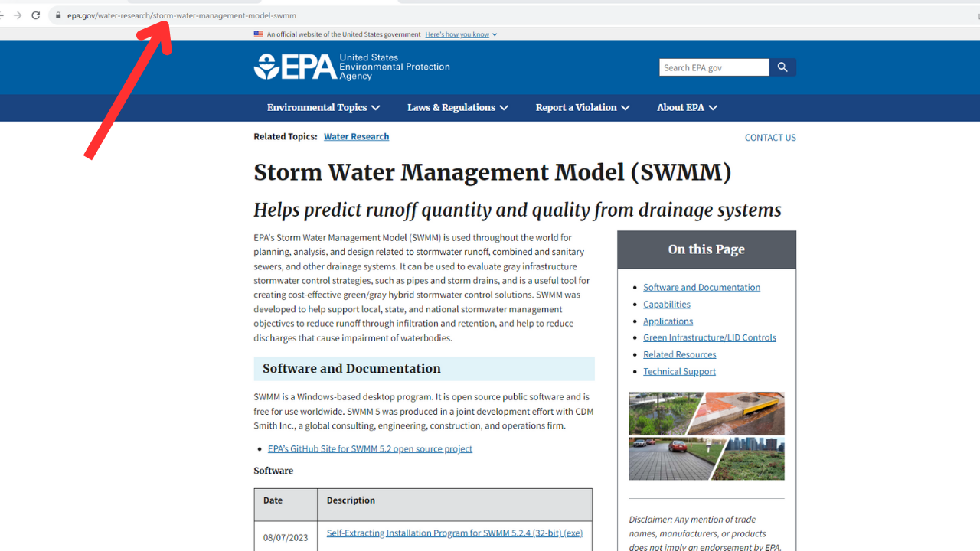
Task: Open EPA's GitHub Site for SWMM 5.2
Action: click(370, 448)
